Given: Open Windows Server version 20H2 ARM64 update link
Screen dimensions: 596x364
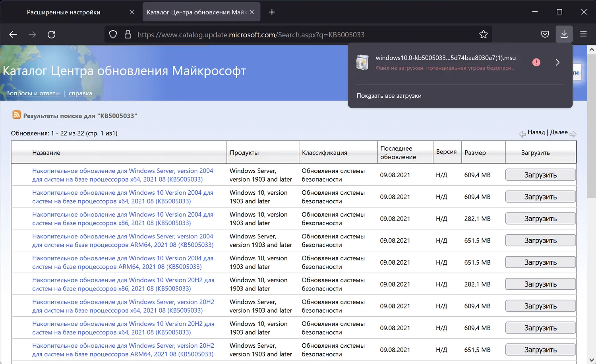Looking at the screenshot, I should pyautogui.click(x=123, y=350).
